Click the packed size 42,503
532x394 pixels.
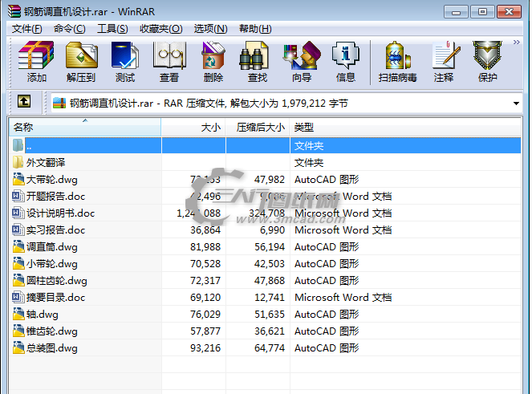coord(270,264)
